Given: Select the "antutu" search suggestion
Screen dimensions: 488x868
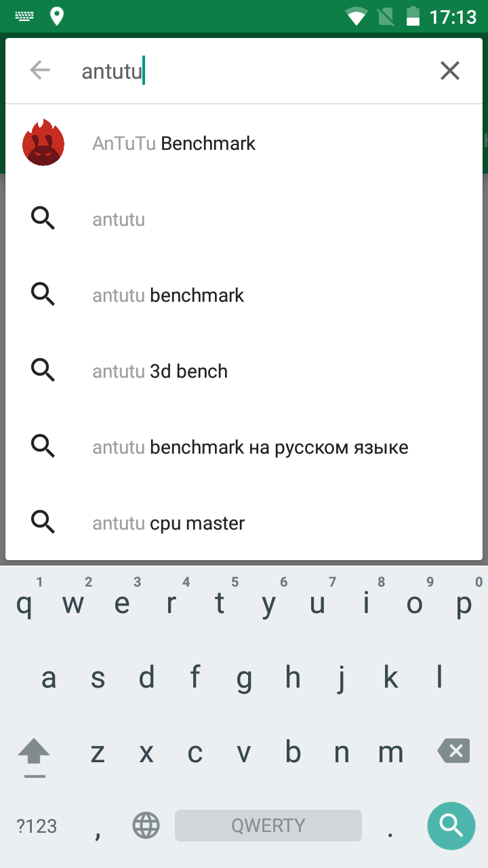Looking at the screenshot, I should [x=119, y=220].
